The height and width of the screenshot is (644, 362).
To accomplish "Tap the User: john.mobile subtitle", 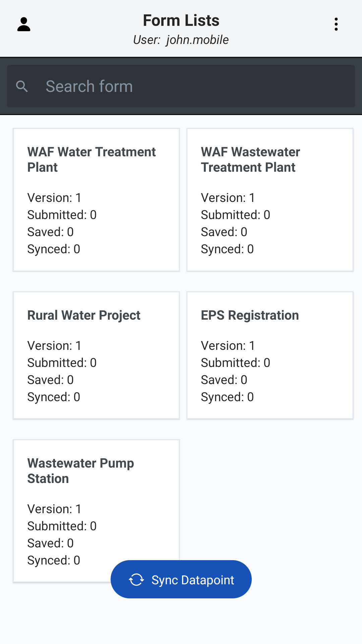I will pyautogui.click(x=181, y=40).
